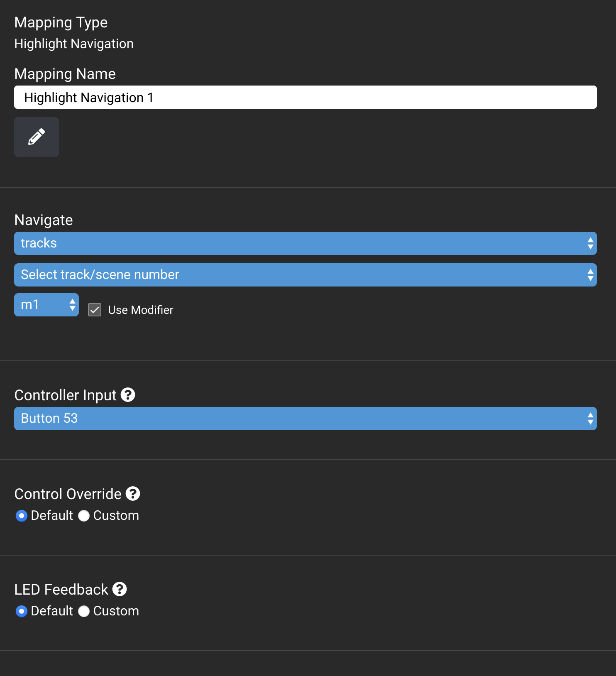Open the Control Override help icon
616x676 pixels.
click(x=133, y=494)
